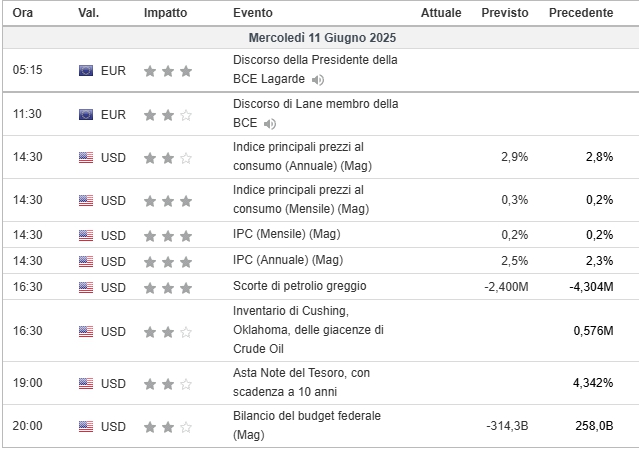Click the Evento column header
Viewport: 639px width, 450px height.
coord(253,13)
